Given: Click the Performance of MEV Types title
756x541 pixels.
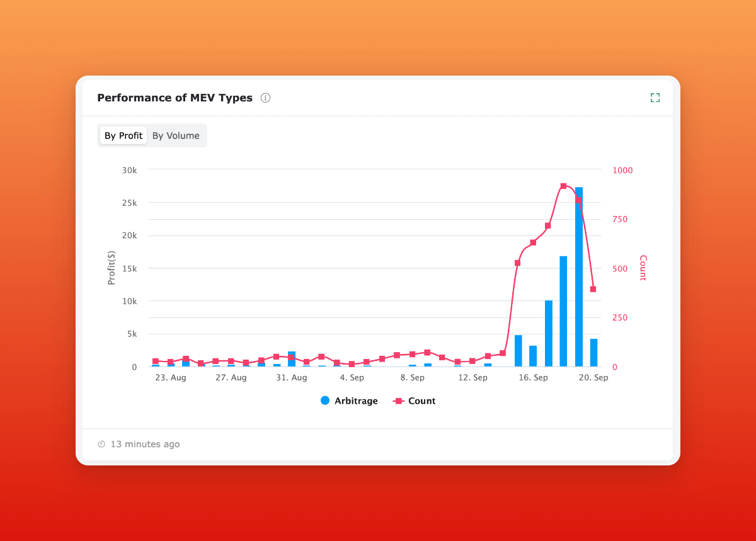Looking at the screenshot, I should click(175, 98).
